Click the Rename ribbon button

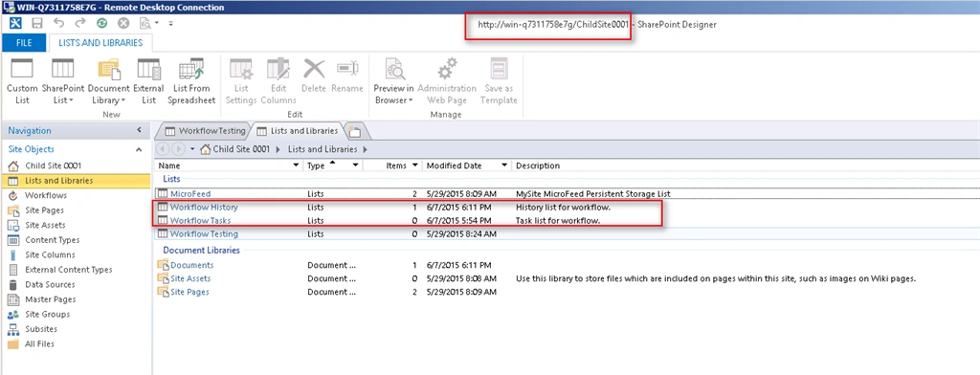(x=347, y=76)
